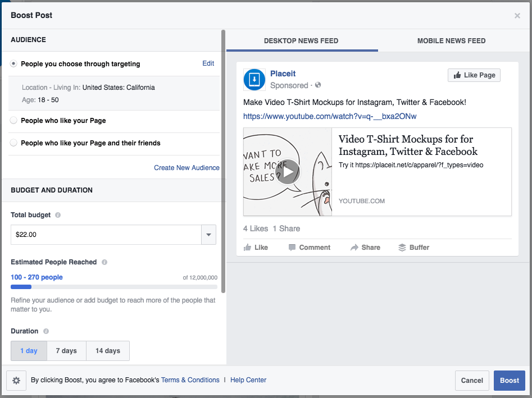Open the Help Center link
This screenshot has height=398, width=532.
pyautogui.click(x=248, y=380)
